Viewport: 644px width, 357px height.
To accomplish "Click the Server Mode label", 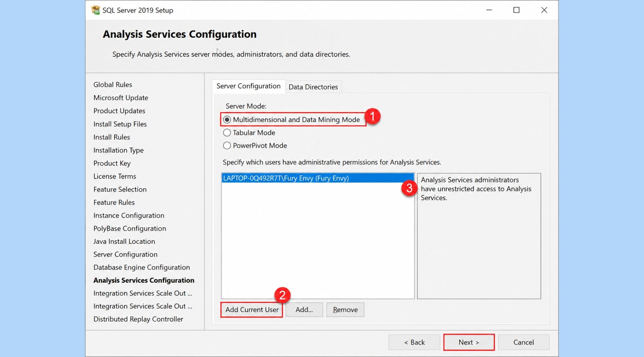I will (246, 106).
